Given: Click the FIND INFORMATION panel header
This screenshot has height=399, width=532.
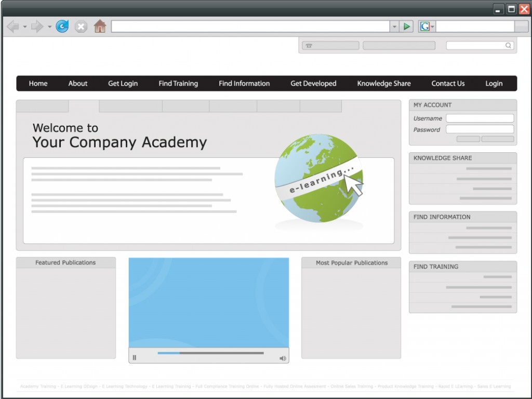Looking at the screenshot, I should coord(463,217).
